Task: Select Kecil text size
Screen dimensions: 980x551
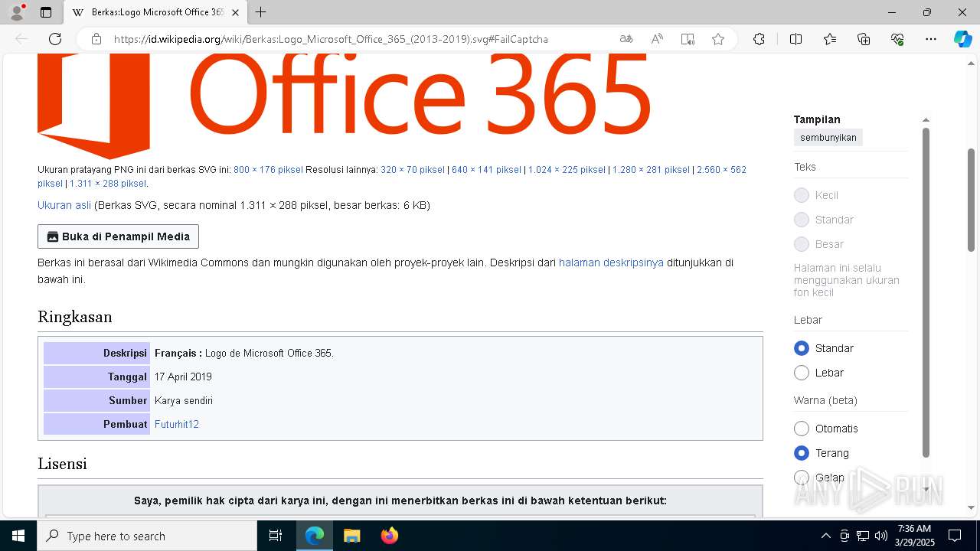Action: click(802, 195)
